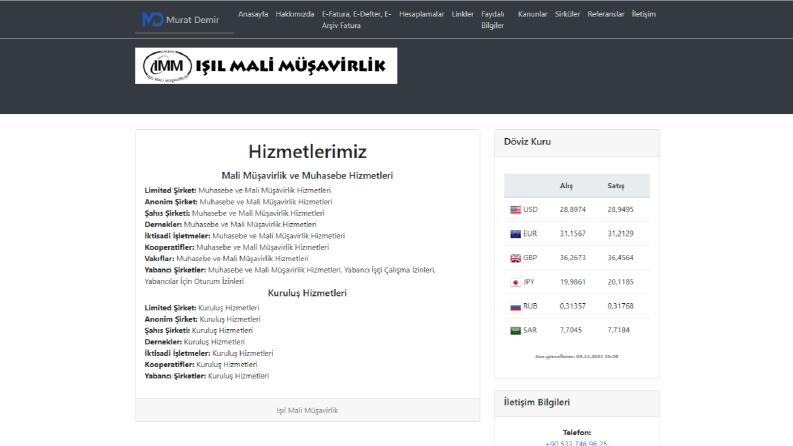This screenshot has width=793, height=446.
Task: Open the Linkler menu
Action: pos(462,14)
